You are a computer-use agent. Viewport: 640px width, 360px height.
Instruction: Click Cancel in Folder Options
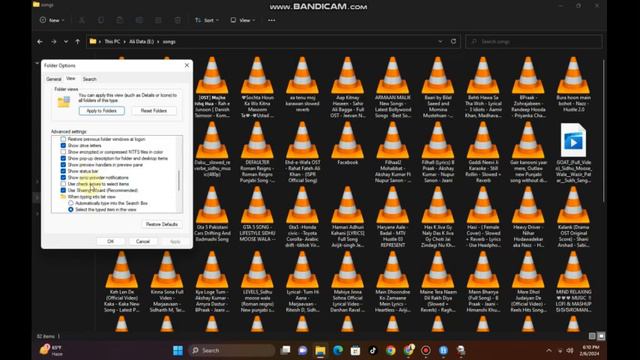click(142, 241)
